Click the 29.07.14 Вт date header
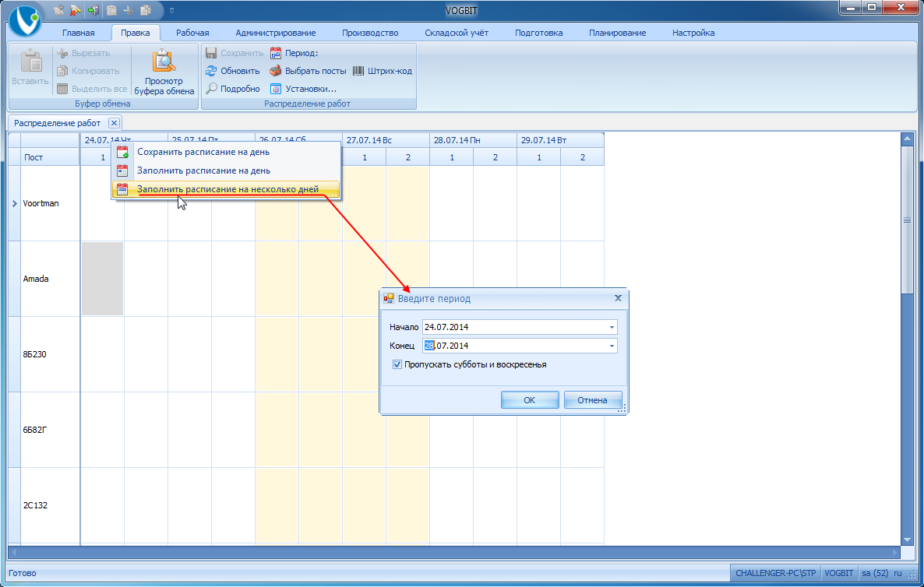 (x=560, y=140)
